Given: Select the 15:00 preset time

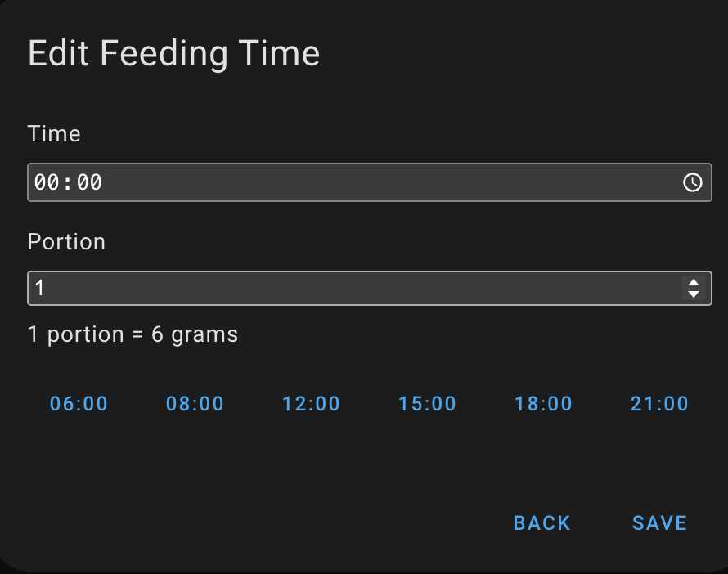Looking at the screenshot, I should [428, 403].
